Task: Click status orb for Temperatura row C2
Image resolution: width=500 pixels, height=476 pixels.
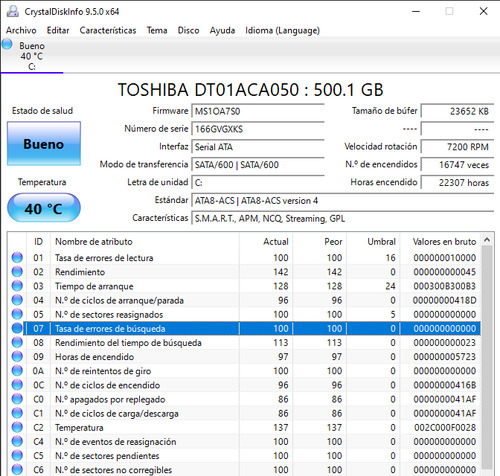Action: (x=17, y=427)
